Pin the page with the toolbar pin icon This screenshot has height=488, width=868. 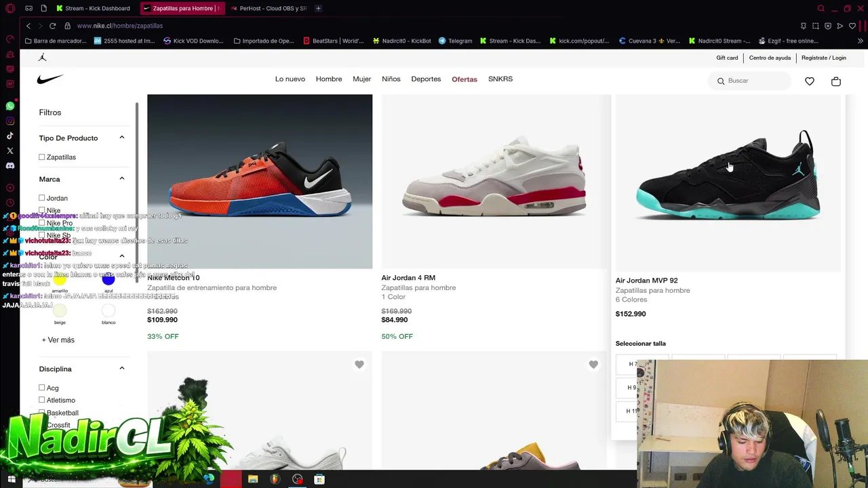click(804, 26)
